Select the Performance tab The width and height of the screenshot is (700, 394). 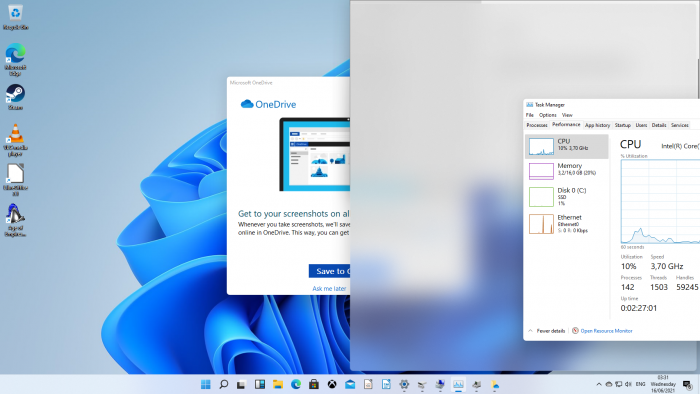pos(566,125)
